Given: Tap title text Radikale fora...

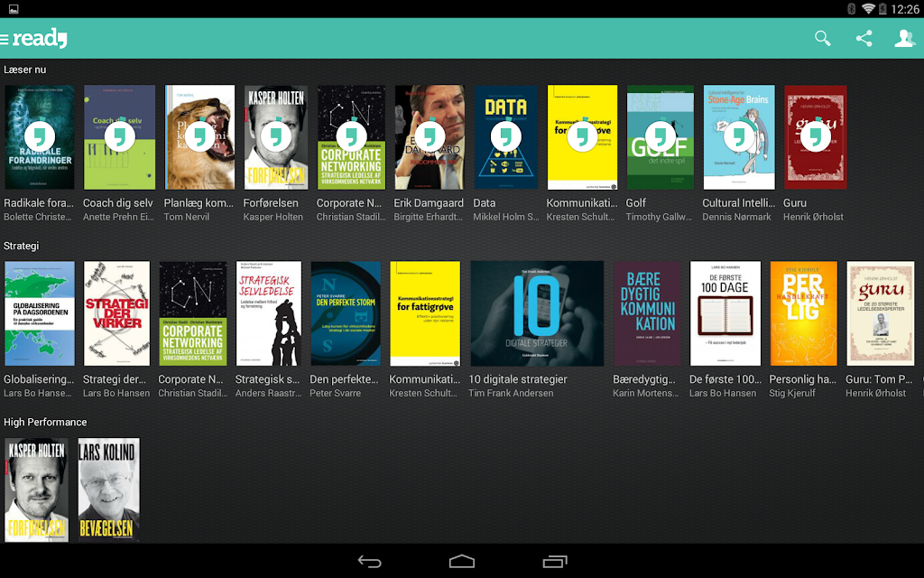Looking at the screenshot, I should 39,203.
